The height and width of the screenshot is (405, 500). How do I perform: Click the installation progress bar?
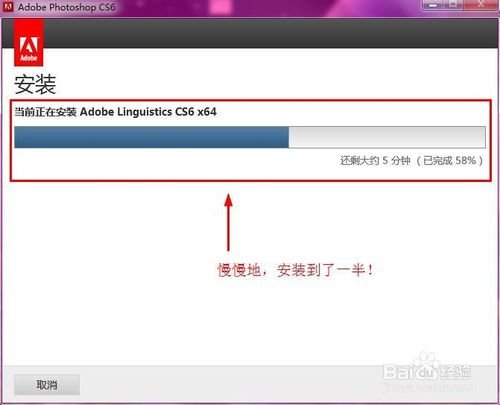(250, 137)
